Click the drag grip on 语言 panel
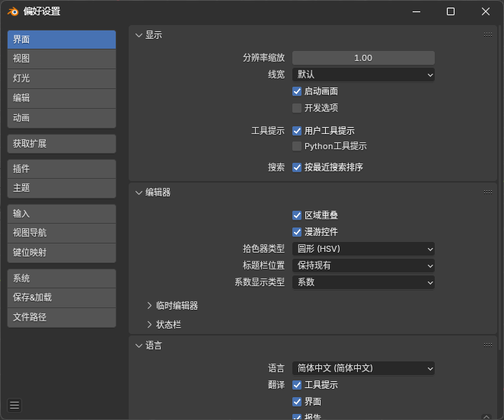The image size is (504, 420). click(x=487, y=345)
